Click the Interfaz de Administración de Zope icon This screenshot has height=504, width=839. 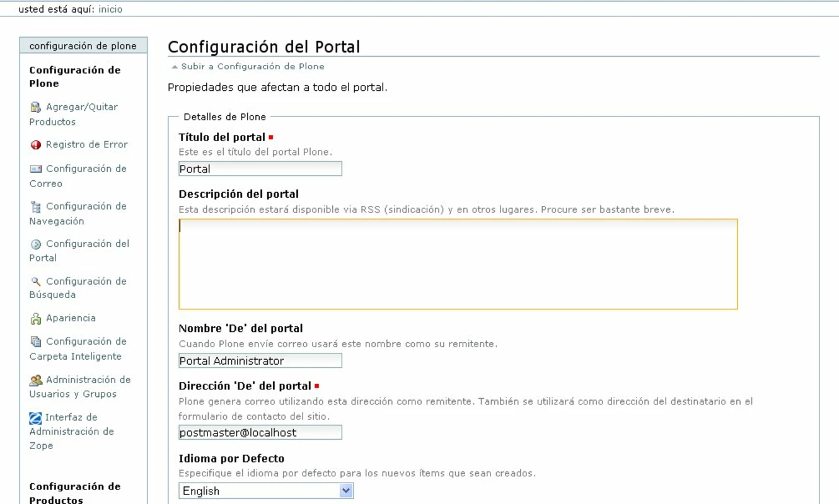36,418
